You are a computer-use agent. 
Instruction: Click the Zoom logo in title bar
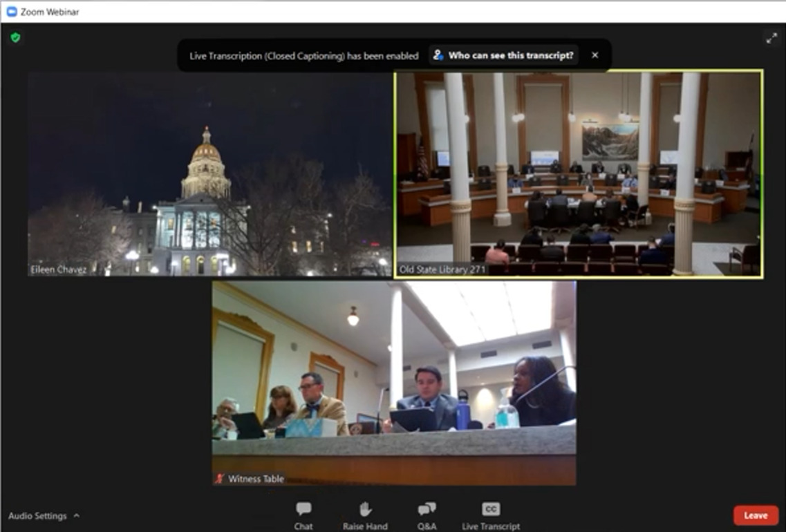(x=12, y=12)
